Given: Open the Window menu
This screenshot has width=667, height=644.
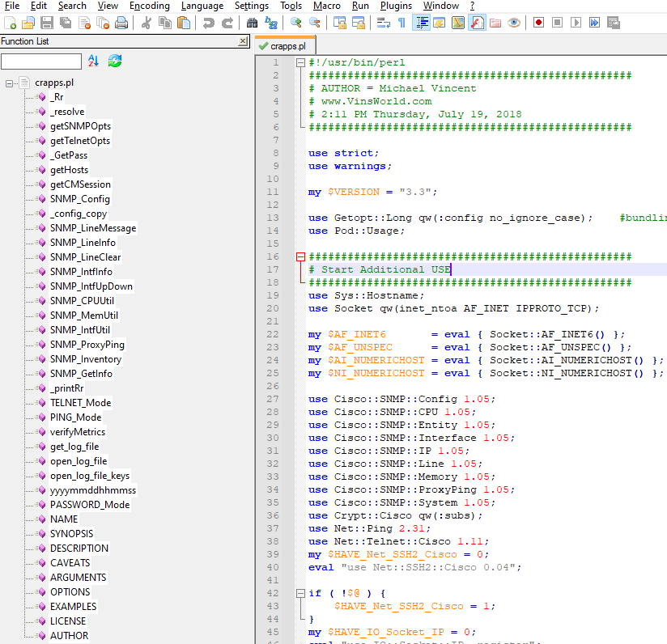Looking at the screenshot, I should pos(440,6).
